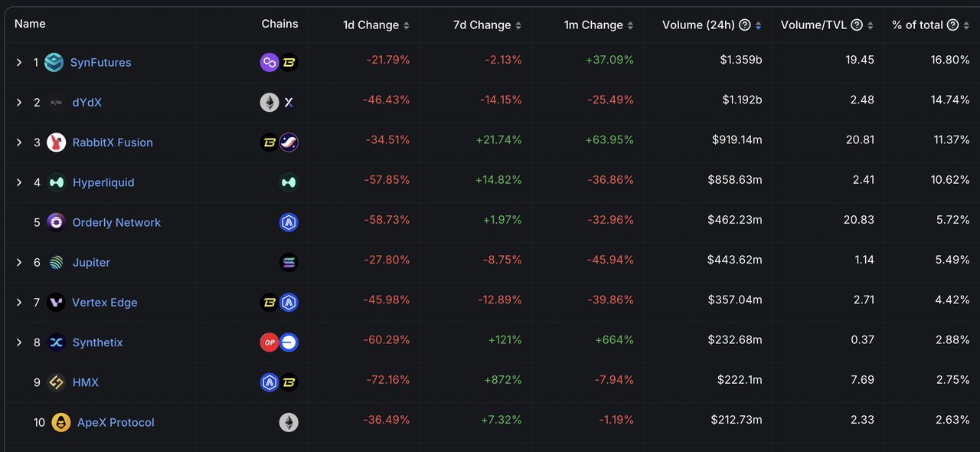Click Ethereum chain icon in ApeX row

coord(289,422)
